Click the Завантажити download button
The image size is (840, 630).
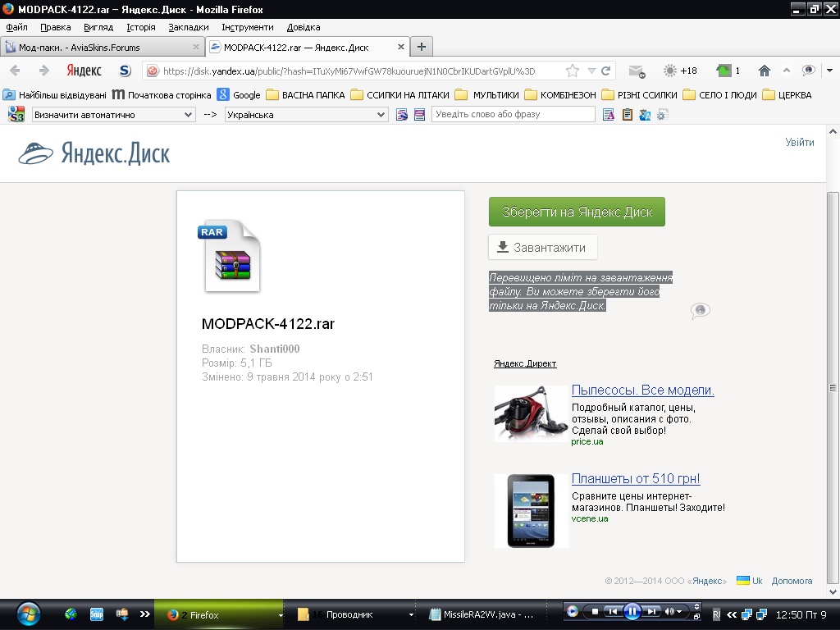point(543,248)
